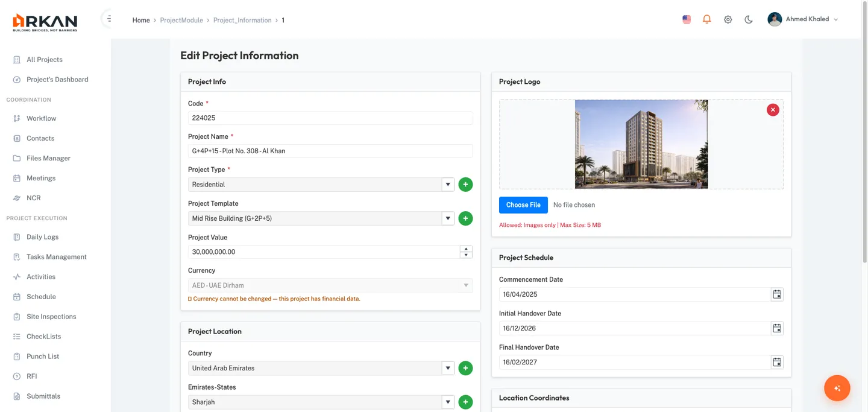This screenshot has height=412, width=868.
Task: Click the green plus beside Project Type
Action: [x=465, y=185]
